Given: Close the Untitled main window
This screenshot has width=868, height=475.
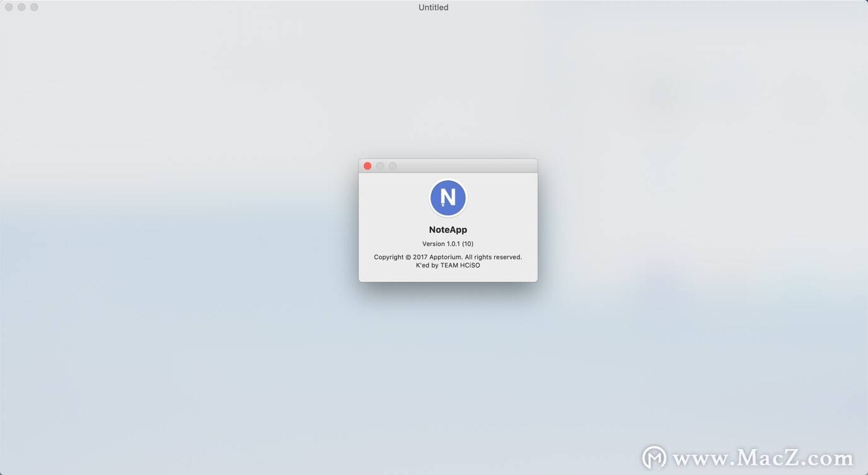Looking at the screenshot, I should tap(9, 7).
